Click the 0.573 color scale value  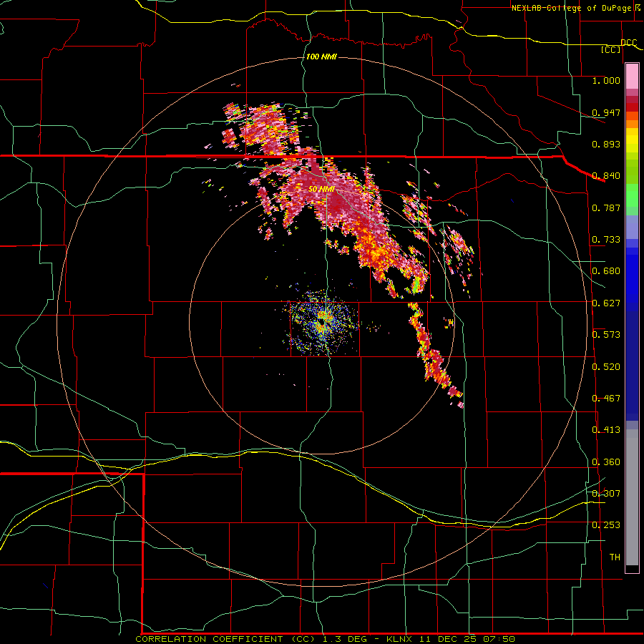606,335
